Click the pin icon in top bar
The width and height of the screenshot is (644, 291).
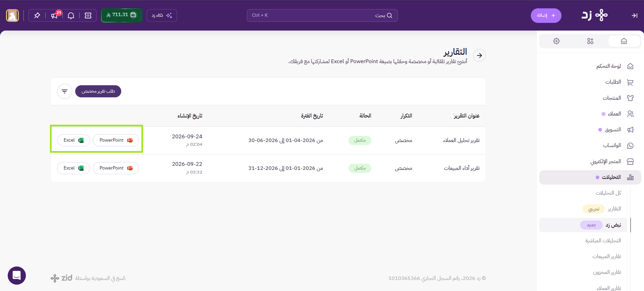click(37, 15)
